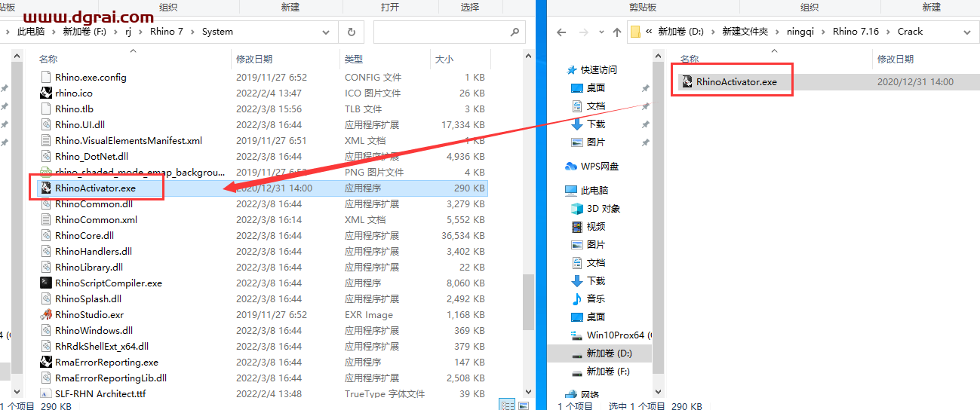Go back in the Crack window
The height and width of the screenshot is (410, 980).
click(x=561, y=32)
